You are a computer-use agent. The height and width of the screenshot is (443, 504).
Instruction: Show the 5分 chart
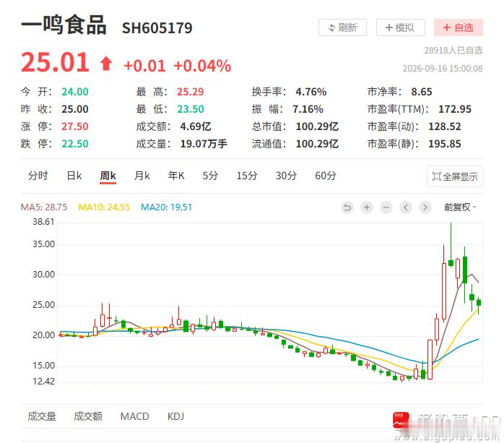point(210,176)
